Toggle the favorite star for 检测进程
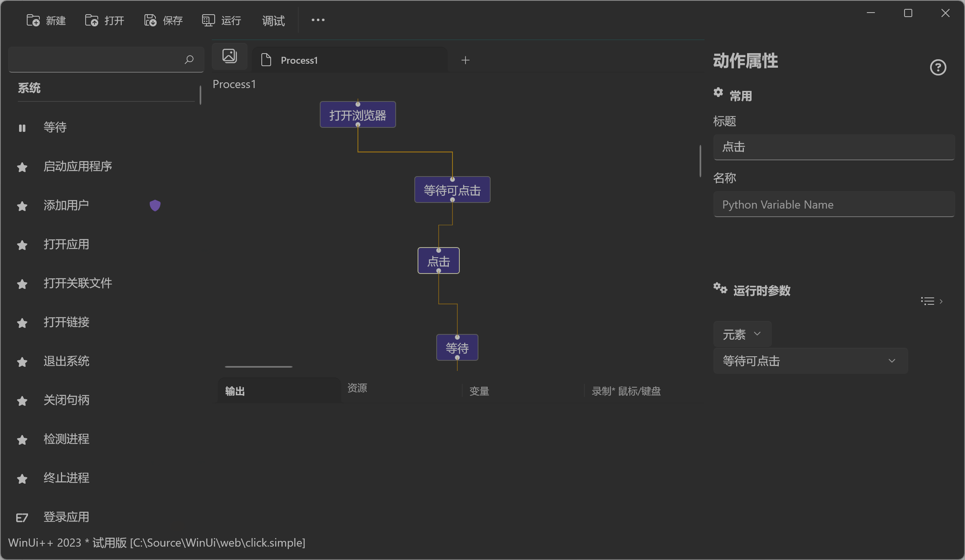 (x=22, y=440)
